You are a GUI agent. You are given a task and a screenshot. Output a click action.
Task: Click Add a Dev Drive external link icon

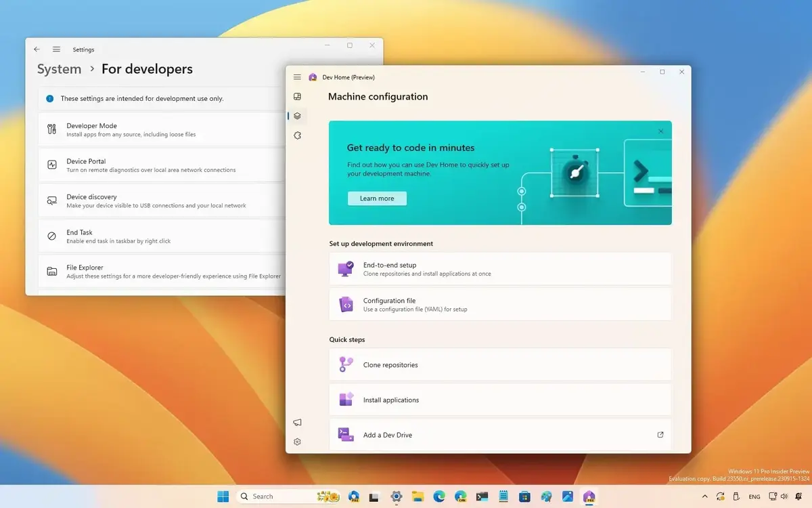pos(660,435)
